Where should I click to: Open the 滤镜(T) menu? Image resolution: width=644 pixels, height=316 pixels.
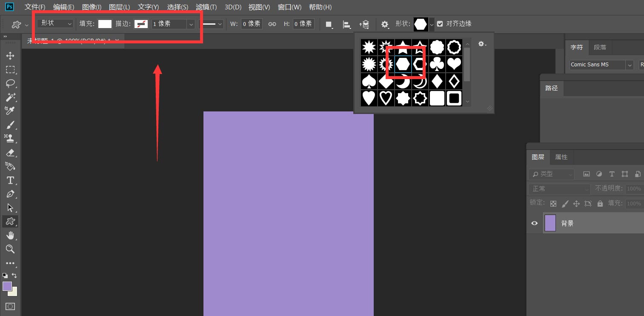click(206, 7)
